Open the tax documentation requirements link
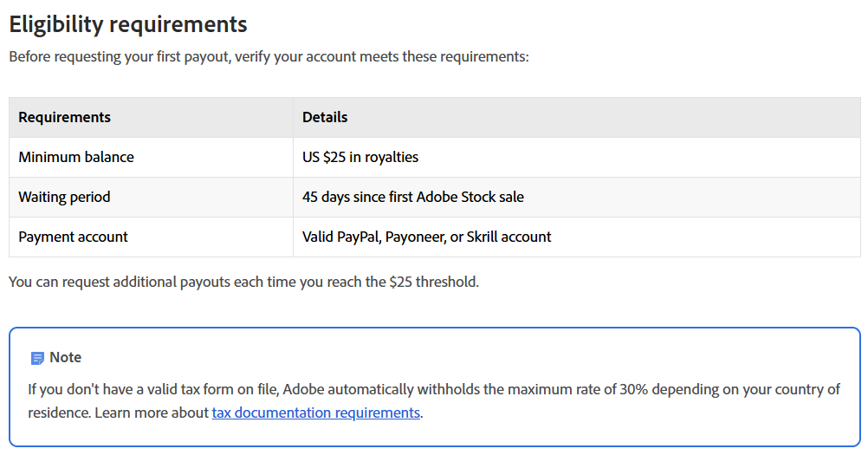Screen dimensions: 868x455 (315, 413)
